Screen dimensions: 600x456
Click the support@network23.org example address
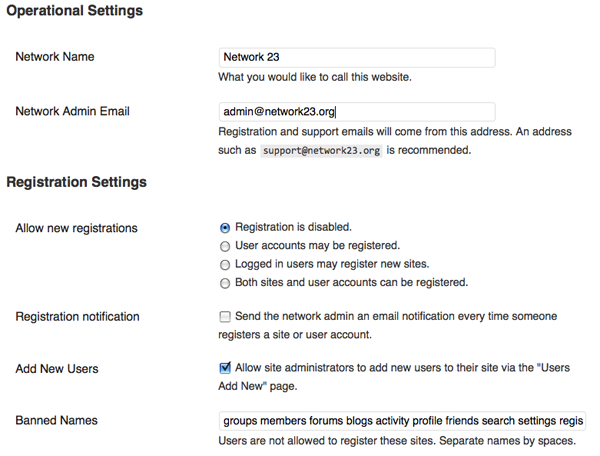tap(321, 151)
